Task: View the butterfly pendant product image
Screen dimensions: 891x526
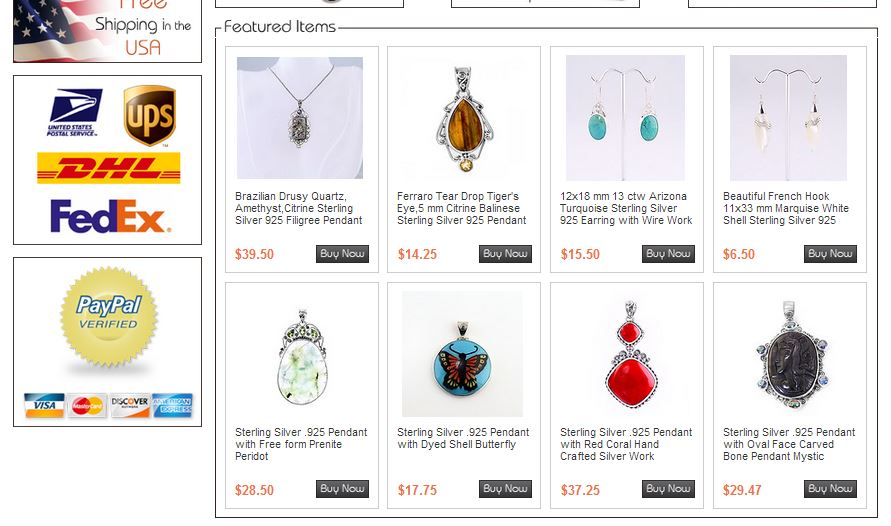Action: (x=462, y=354)
